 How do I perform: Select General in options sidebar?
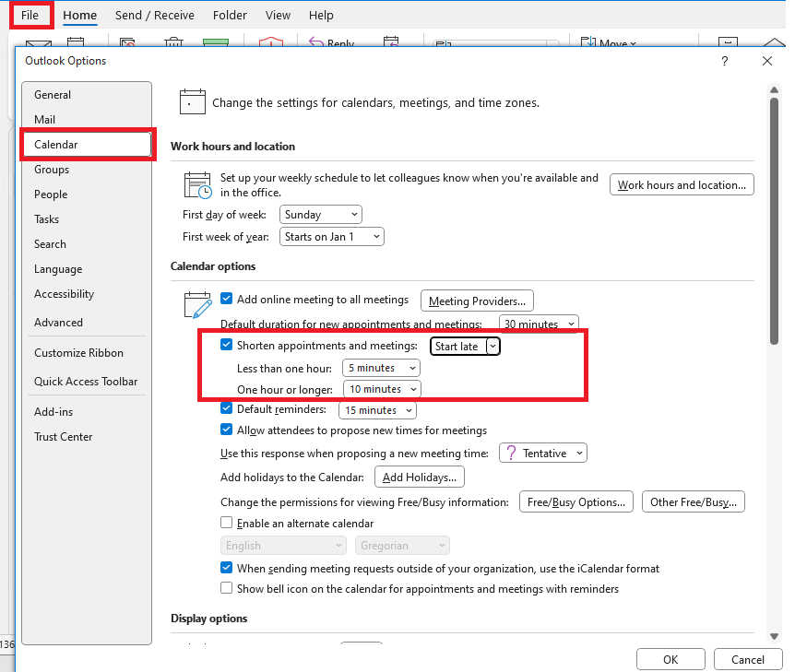[x=87, y=95]
